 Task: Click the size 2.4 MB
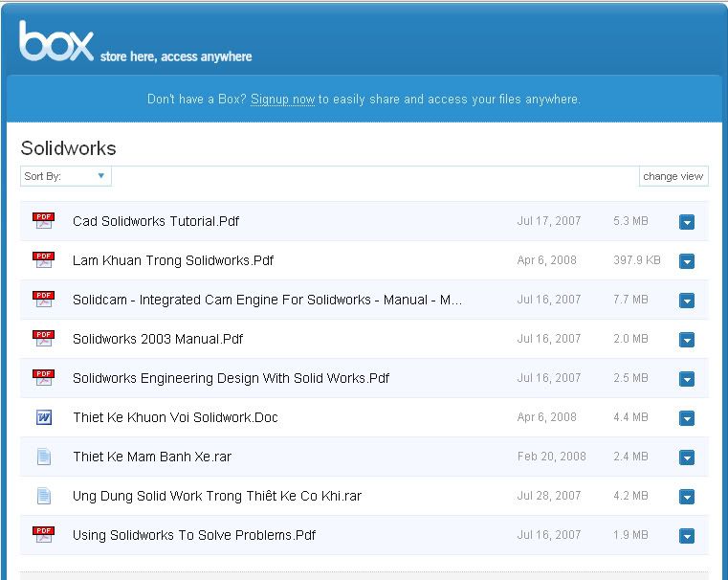coord(630,457)
